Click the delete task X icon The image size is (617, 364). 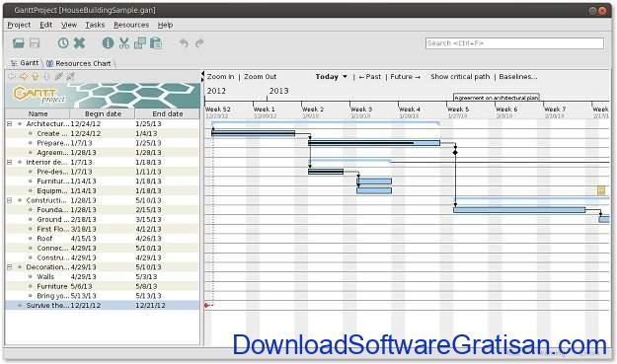pyautogui.click(x=80, y=42)
